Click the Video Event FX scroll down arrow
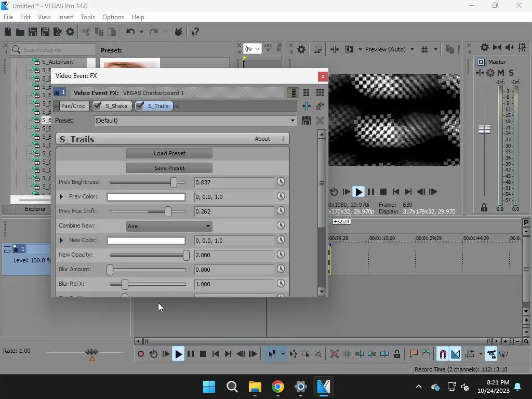This screenshot has width=532, height=399. pyautogui.click(x=322, y=291)
